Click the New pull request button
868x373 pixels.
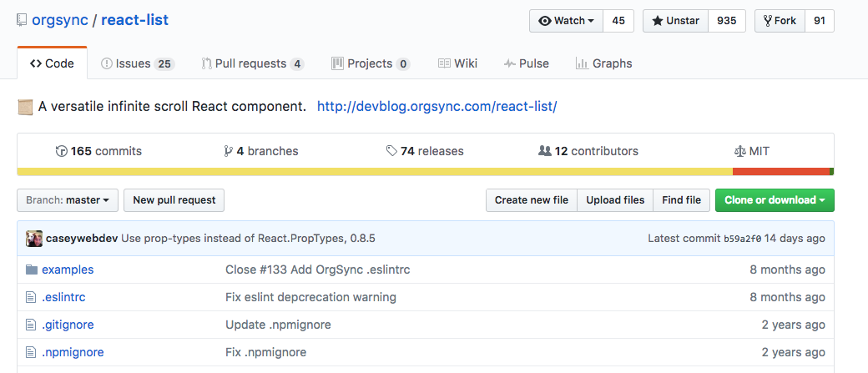[174, 200]
